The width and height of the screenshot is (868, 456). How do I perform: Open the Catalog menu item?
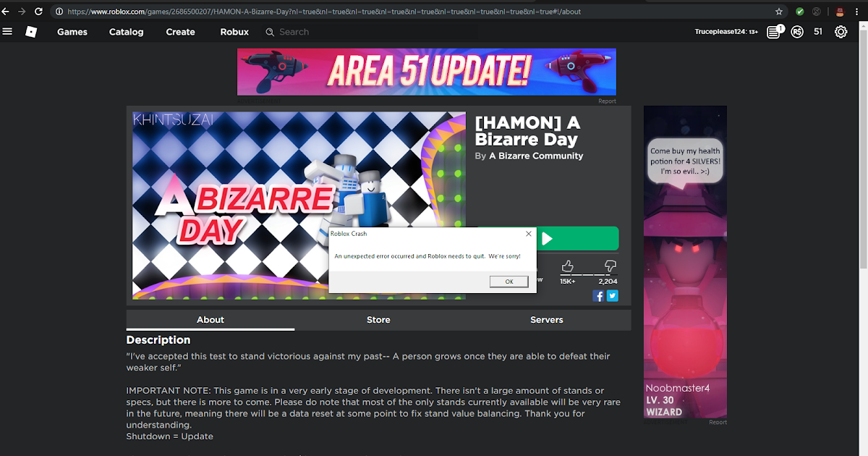click(x=127, y=32)
